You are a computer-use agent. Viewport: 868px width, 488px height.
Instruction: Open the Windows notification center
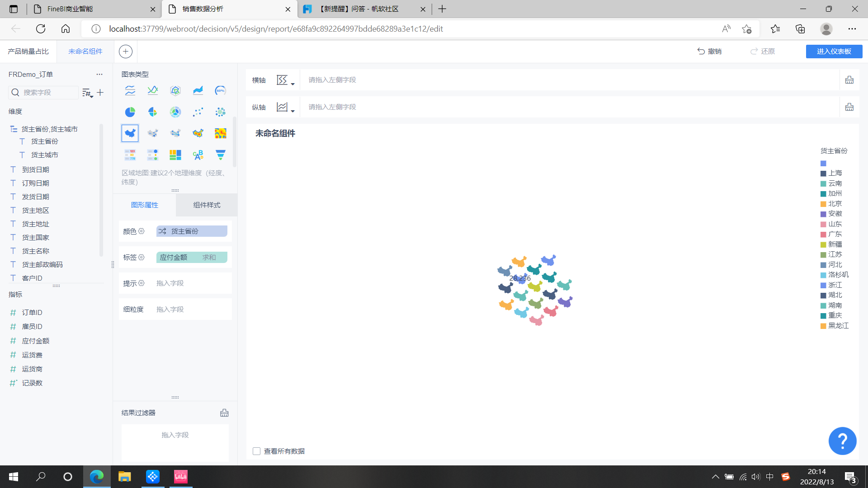(x=850, y=477)
